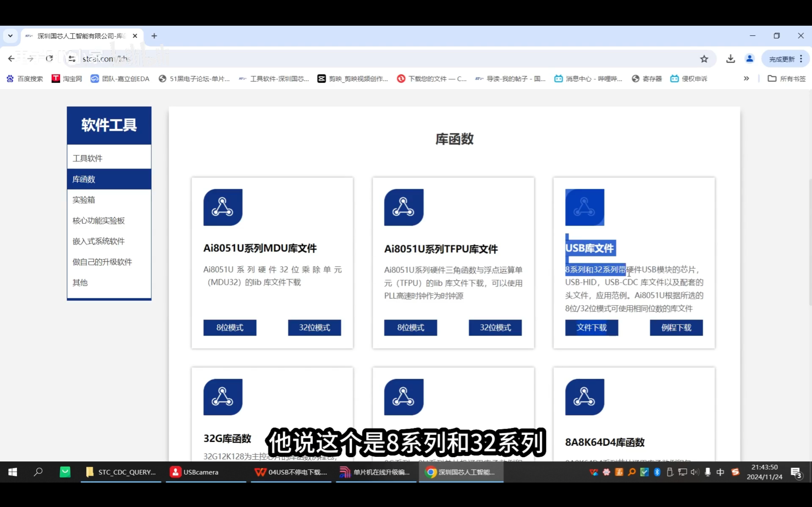This screenshot has height=507, width=812.
Task: Reload the page with refresh icon
Action: tap(49, 59)
